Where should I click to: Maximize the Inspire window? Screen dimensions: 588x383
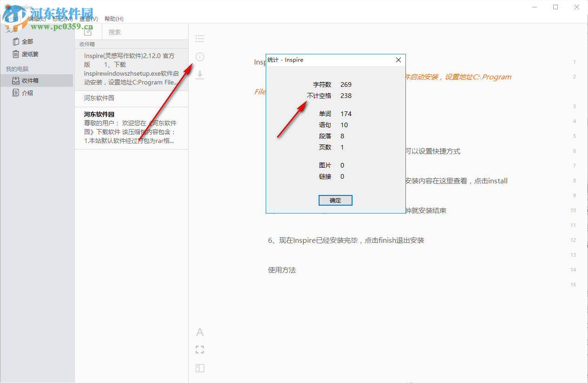point(555,7)
